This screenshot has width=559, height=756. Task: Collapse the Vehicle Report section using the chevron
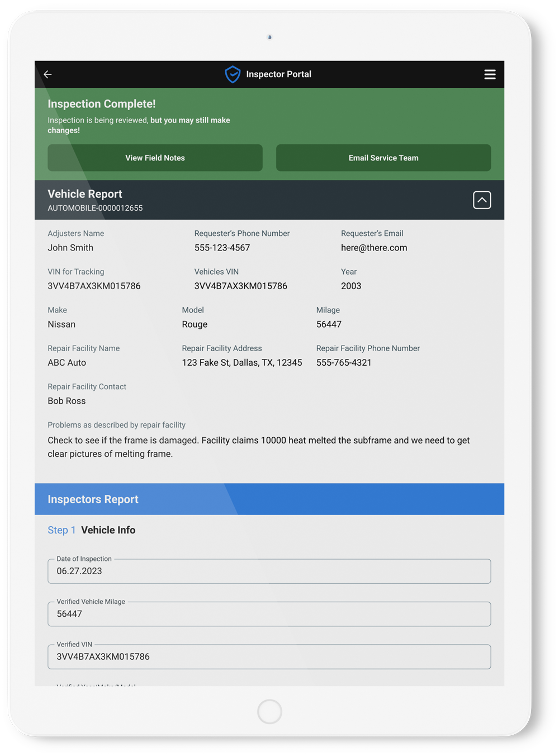click(482, 200)
